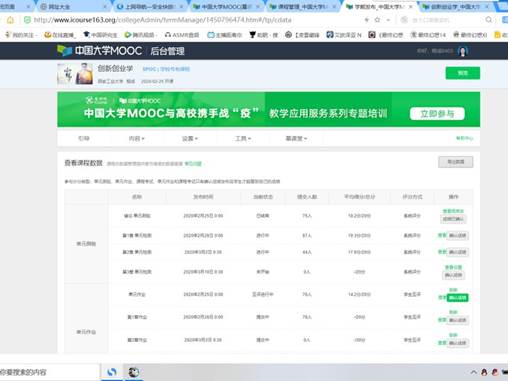
Task: Expand the 工具 dropdown menu
Action: coord(243,138)
